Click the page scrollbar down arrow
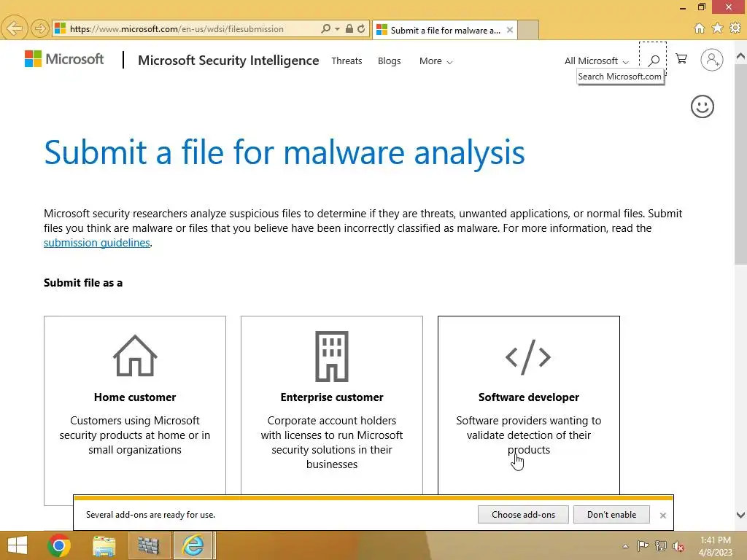Image resolution: width=747 pixels, height=560 pixels. [741, 515]
